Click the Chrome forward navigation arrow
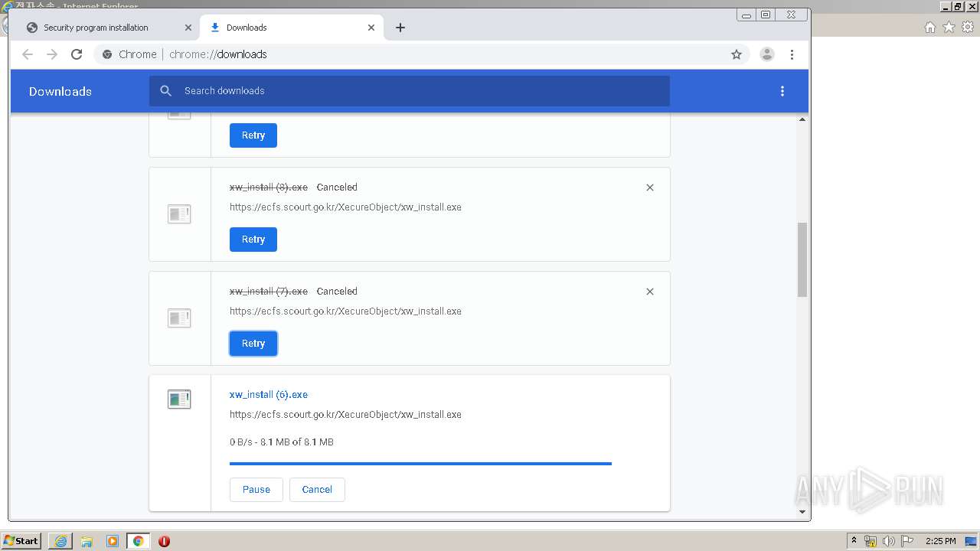This screenshot has width=980, height=551. point(52,54)
